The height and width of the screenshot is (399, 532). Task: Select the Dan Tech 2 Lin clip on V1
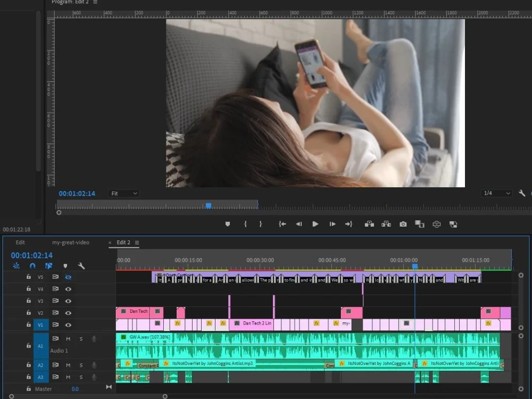click(x=252, y=325)
